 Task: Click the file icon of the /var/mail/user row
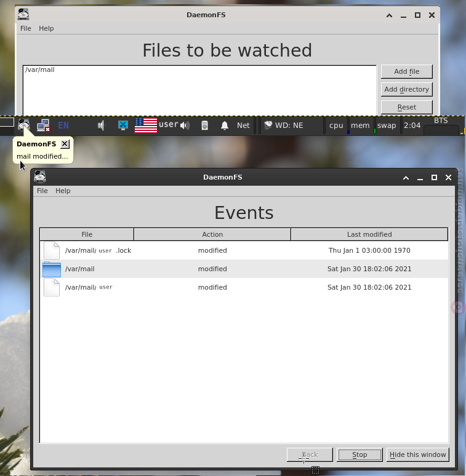point(52,287)
